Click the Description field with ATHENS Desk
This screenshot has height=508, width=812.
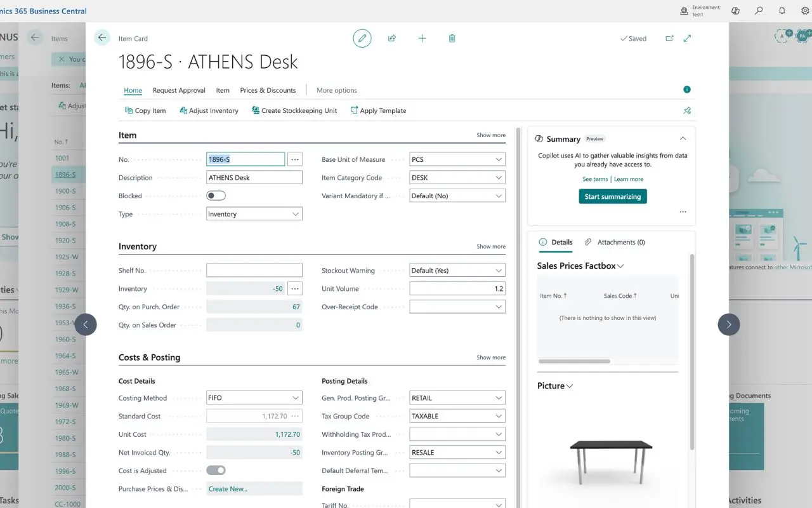pyautogui.click(x=254, y=178)
